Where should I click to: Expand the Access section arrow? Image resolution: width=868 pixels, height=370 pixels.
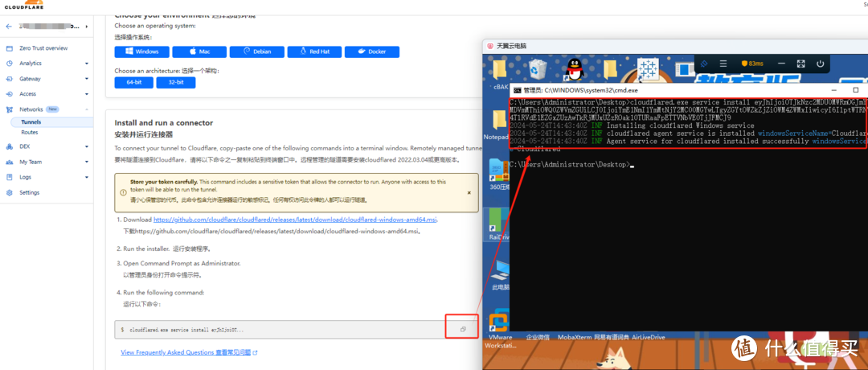pos(86,94)
